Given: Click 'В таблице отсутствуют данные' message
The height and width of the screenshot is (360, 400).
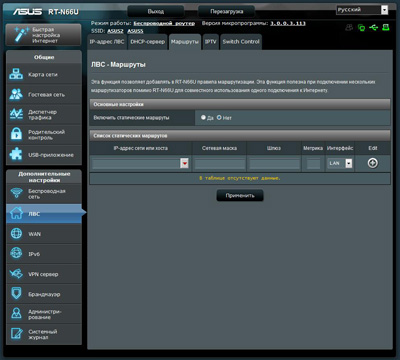Looking at the screenshot, I should tap(240, 178).
